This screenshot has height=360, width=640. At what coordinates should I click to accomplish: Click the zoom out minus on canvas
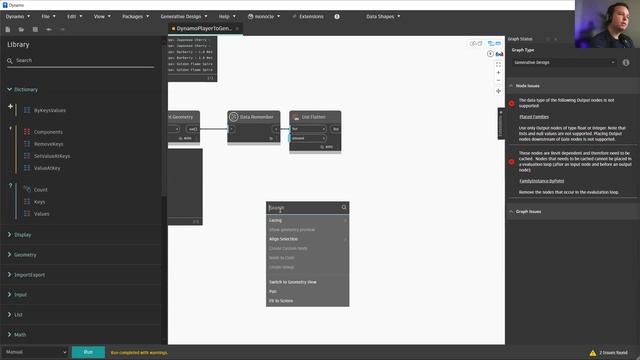coord(498,80)
